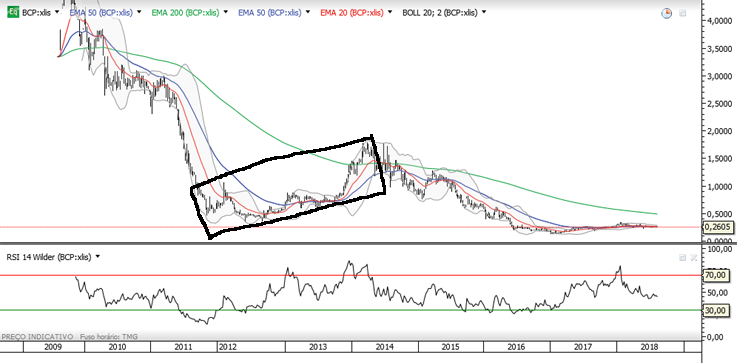737x363 pixels.
Task: Click the green Eq instrument icon
Action: coord(14,13)
